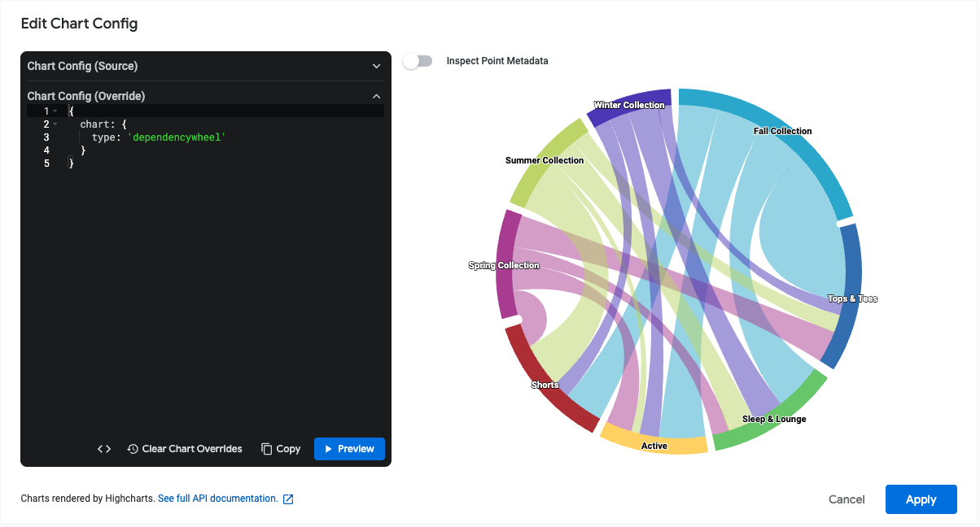Expand the Chart Config (Source) section

pos(376,66)
